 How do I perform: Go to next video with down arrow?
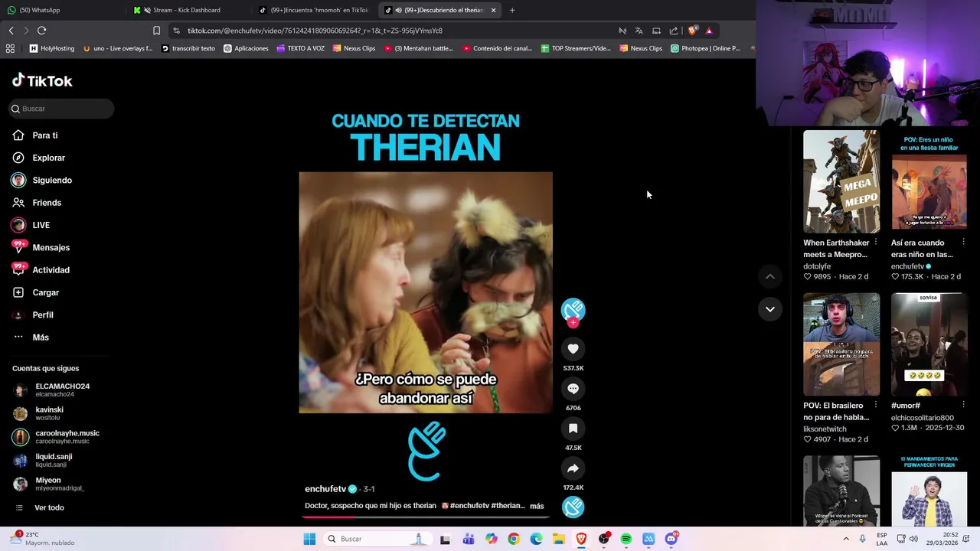[770, 309]
